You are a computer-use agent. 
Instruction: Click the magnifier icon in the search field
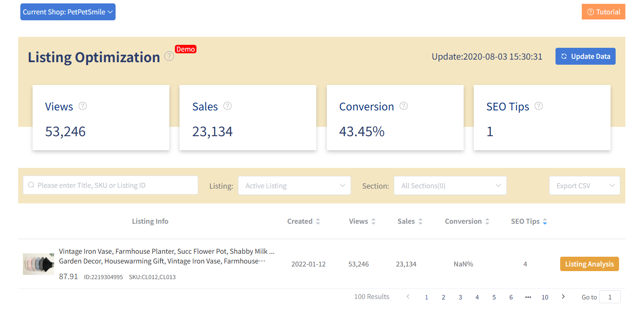point(31,185)
